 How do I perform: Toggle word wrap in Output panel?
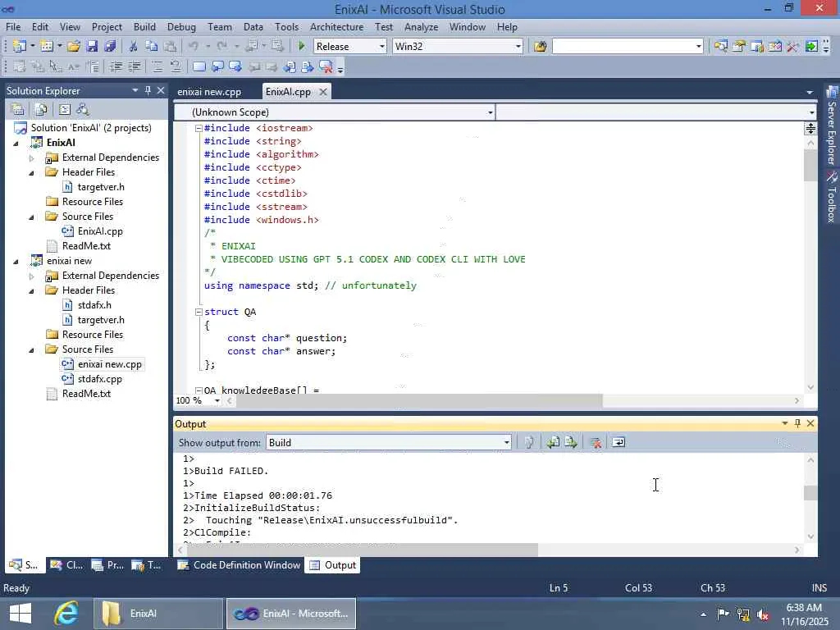[619, 443]
